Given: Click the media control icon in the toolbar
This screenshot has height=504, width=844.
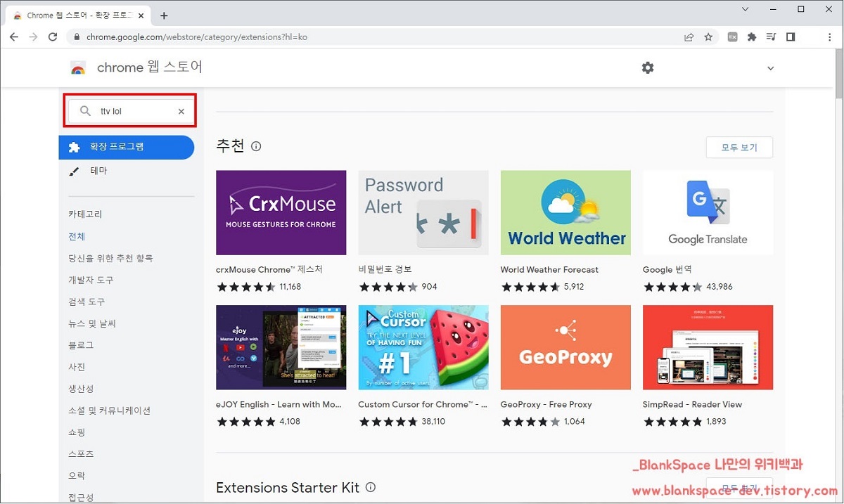Looking at the screenshot, I should (771, 37).
